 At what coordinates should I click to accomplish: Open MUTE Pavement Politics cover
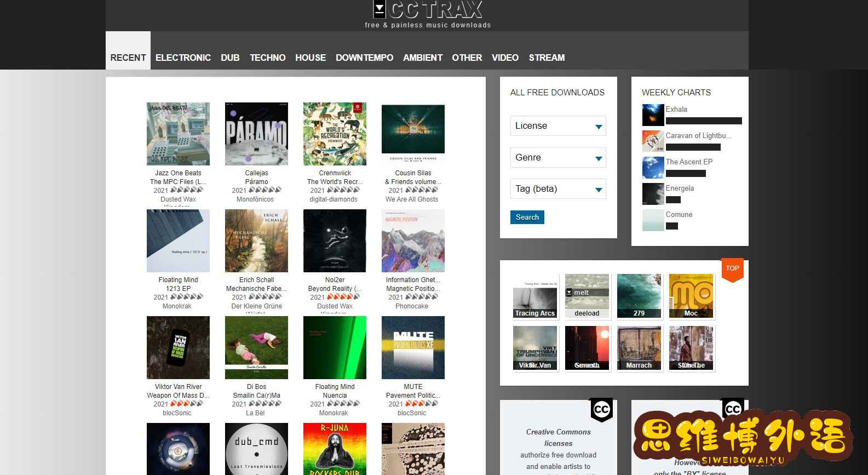click(x=413, y=347)
